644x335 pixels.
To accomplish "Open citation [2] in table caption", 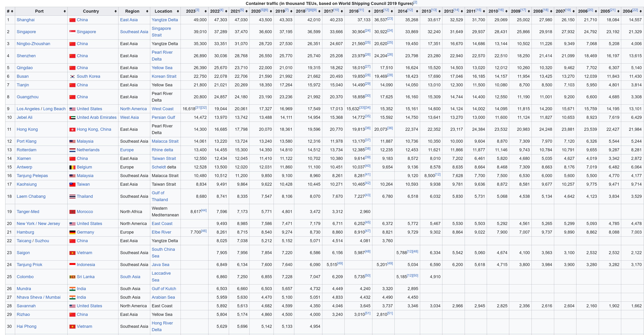I will [415, 2].
